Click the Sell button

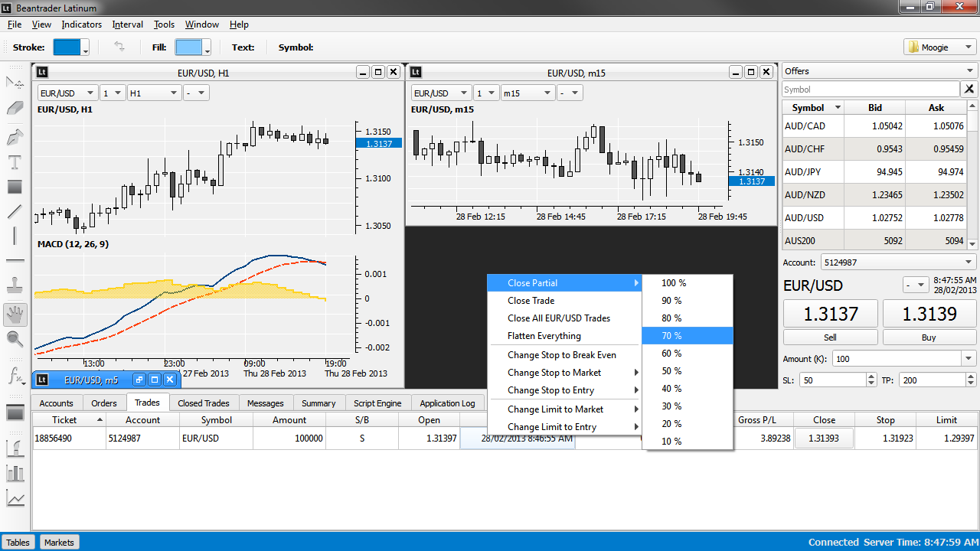830,337
